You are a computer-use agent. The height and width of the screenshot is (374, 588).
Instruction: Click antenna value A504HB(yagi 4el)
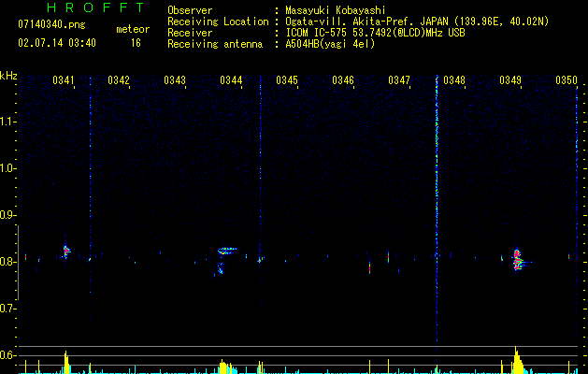click(x=330, y=44)
